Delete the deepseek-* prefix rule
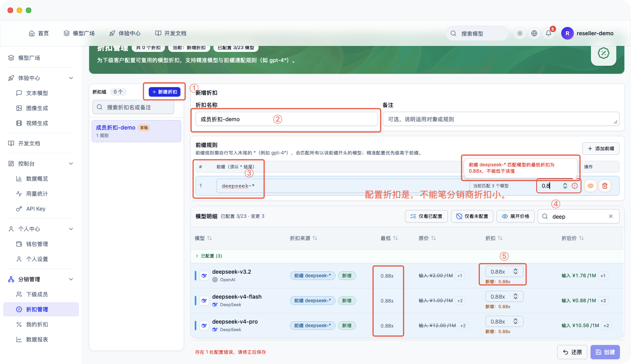The width and height of the screenshot is (631, 364). pos(605,186)
